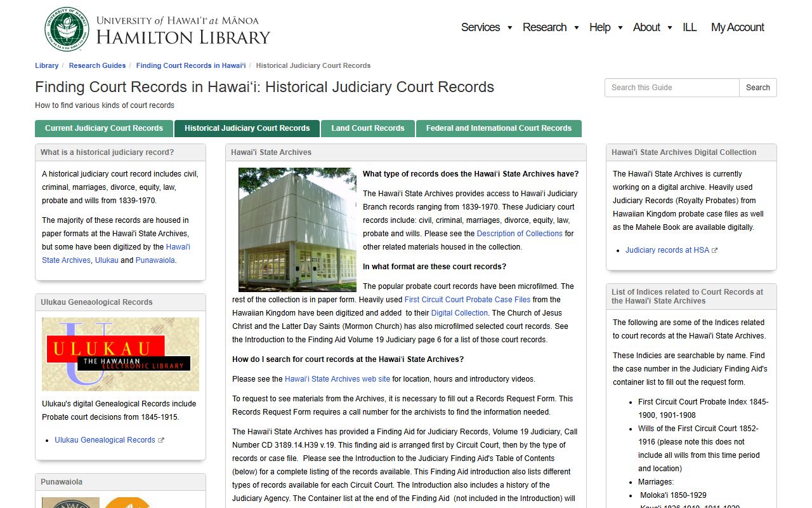
Task: Go to ILL in the top navigation
Action: pos(690,27)
